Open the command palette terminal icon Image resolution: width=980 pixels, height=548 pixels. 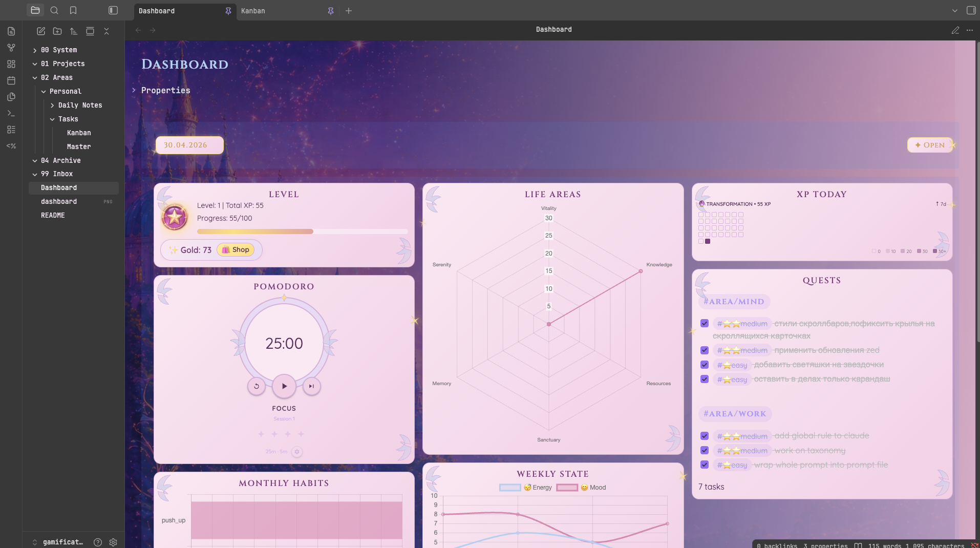(x=11, y=113)
